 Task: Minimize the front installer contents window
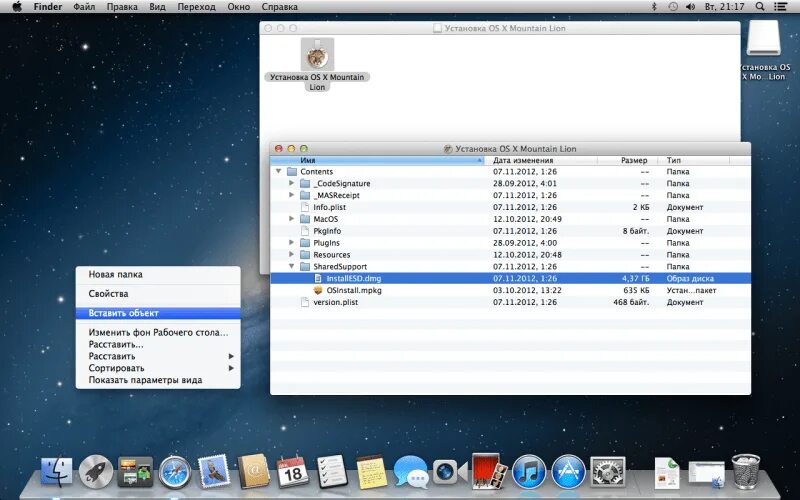[291, 148]
